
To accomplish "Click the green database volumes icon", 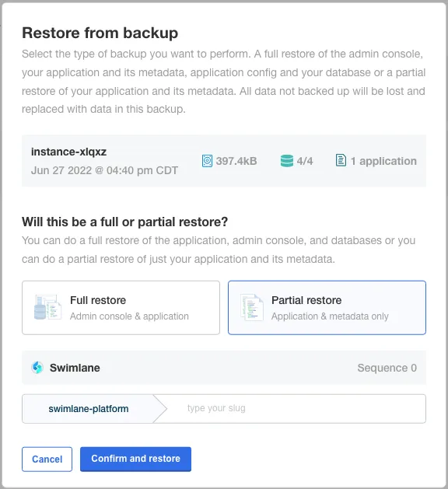I will click(x=287, y=161).
